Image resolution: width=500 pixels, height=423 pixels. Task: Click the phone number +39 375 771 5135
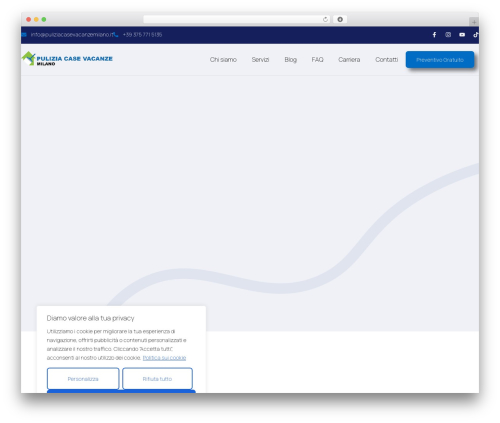[x=142, y=35]
